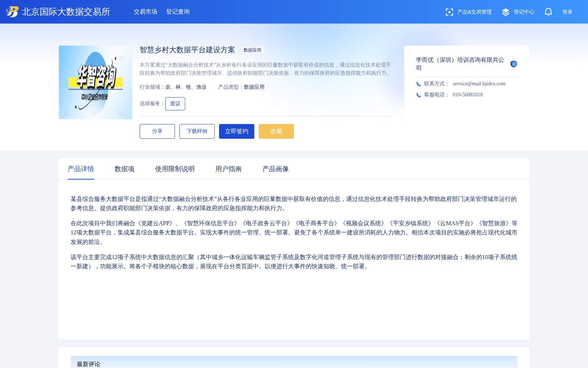Image resolution: width=588 pixels, height=368 pixels.
Task: Open 登记查询 in the top navigation
Action: click(178, 12)
